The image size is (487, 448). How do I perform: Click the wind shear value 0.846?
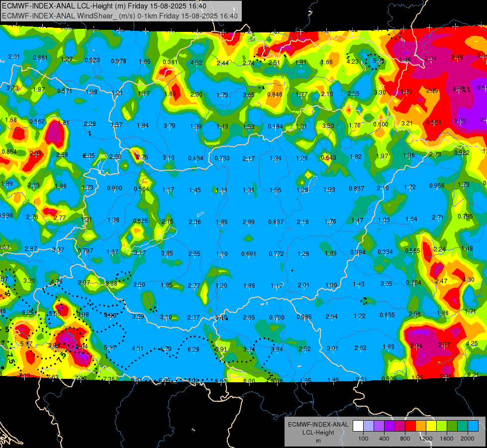pyautogui.click(x=275, y=95)
